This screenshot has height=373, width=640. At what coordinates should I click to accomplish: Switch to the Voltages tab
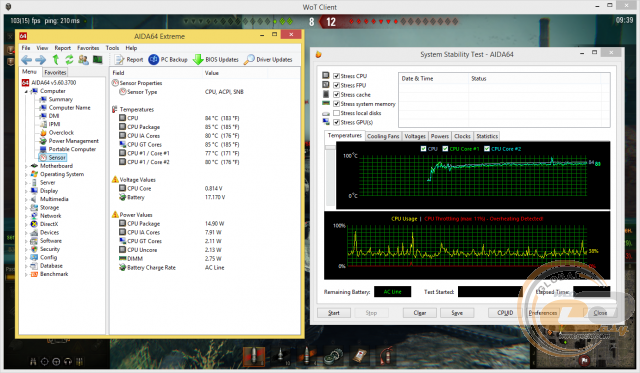[x=415, y=136]
